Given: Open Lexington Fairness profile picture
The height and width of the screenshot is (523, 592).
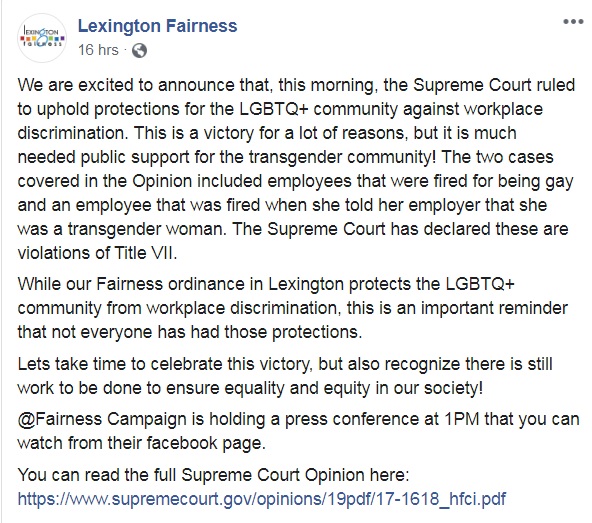Looking at the screenshot, I should coord(42,38).
